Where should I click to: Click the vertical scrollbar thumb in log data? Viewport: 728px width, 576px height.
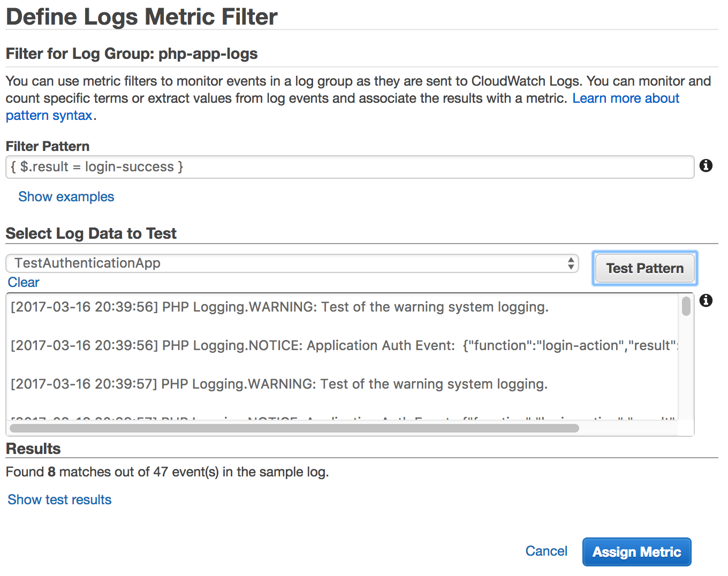tap(686, 306)
